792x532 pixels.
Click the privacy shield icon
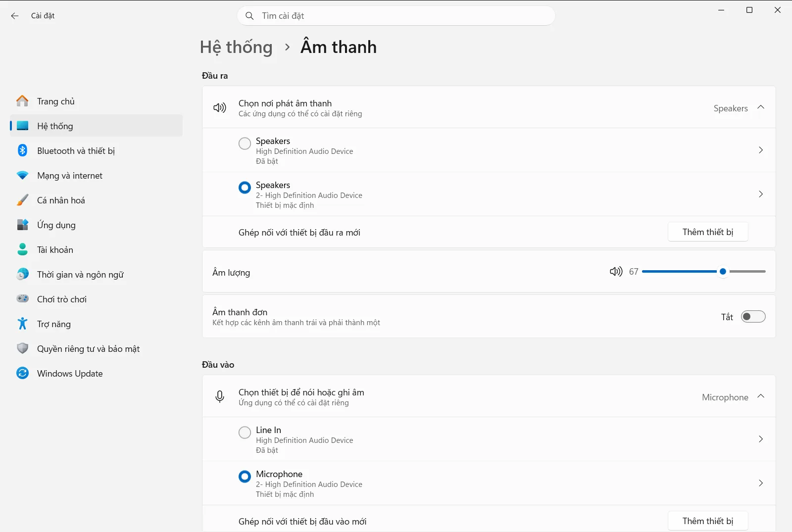[x=22, y=348]
